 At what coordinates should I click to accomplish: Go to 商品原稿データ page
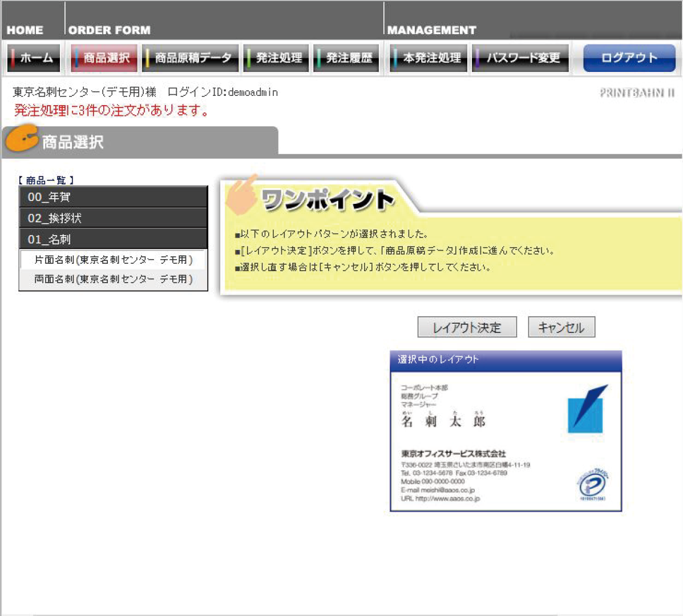191,58
